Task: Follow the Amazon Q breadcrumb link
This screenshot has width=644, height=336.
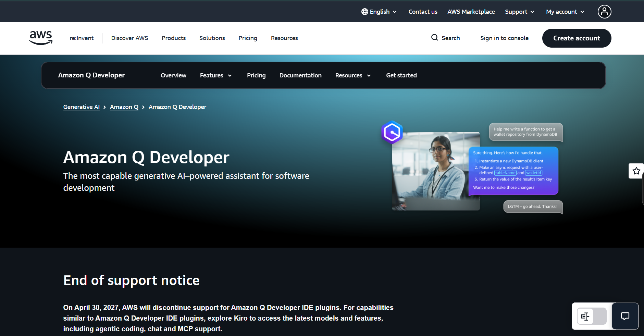Action: click(x=124, y=107)
